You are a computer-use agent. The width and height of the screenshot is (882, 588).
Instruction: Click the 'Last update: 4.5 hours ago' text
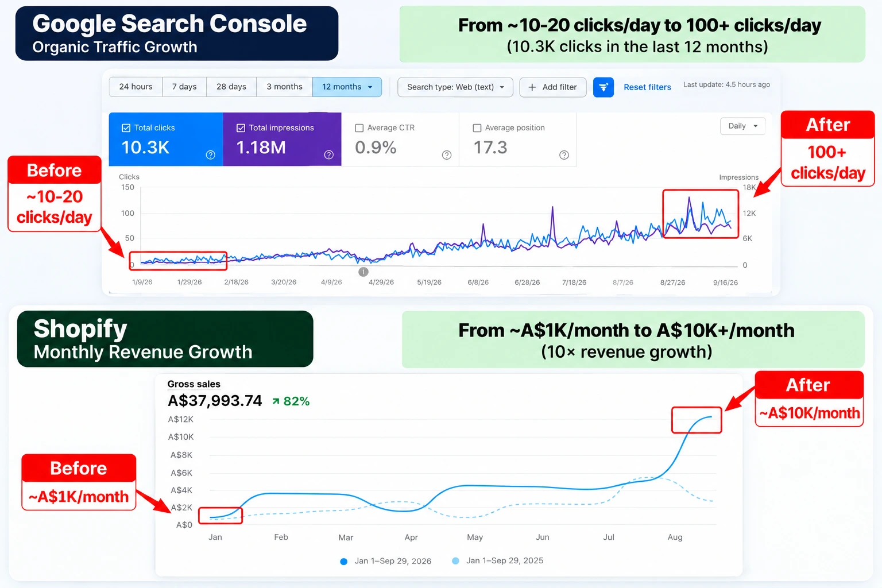[x=726, y=84]
